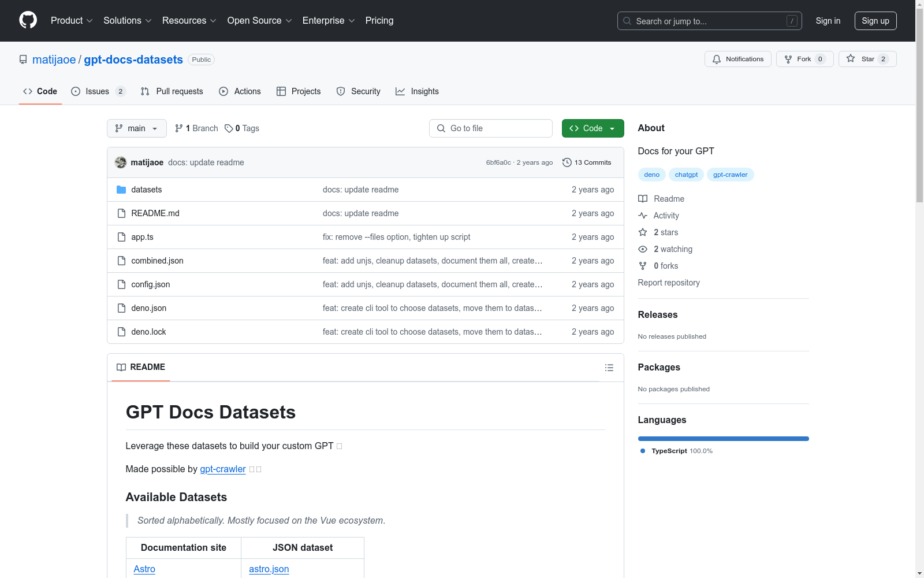Click the README.md file icon
924x578 pixels.
(121, 213)
